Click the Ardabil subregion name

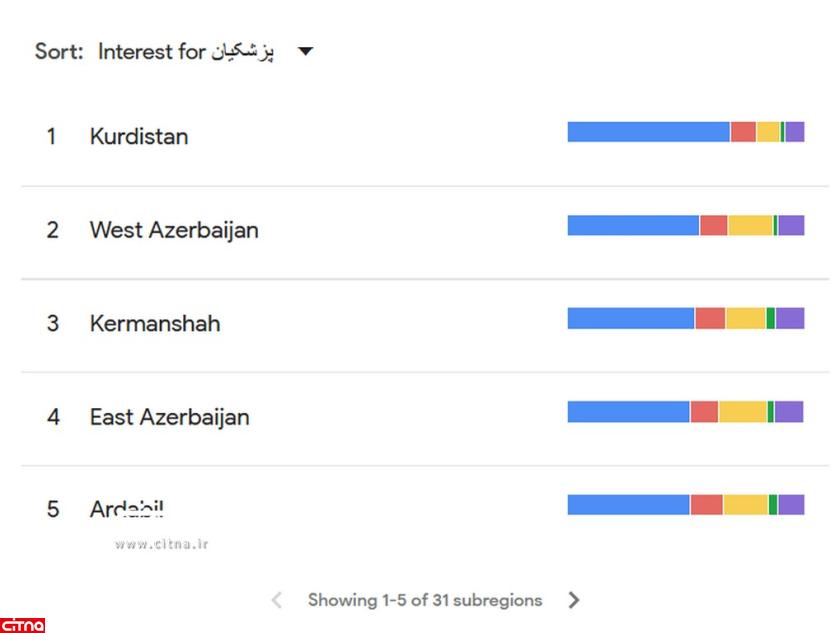[x=126, y=509]
